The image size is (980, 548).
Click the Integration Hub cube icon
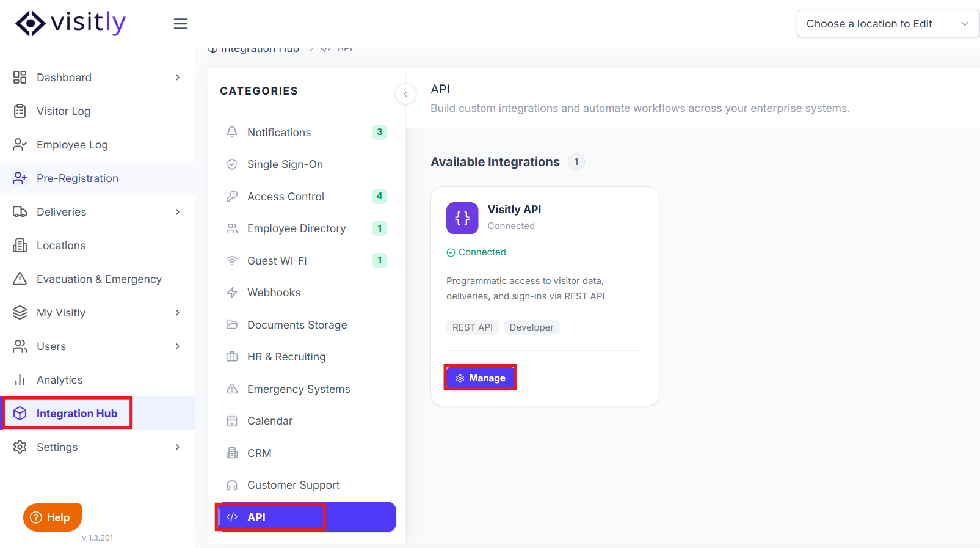pos(20,414)
